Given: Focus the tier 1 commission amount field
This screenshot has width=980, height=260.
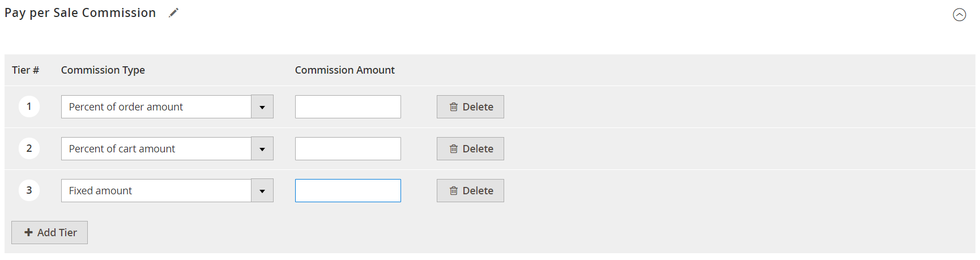Looking at the screenshot, I should 348,106.
